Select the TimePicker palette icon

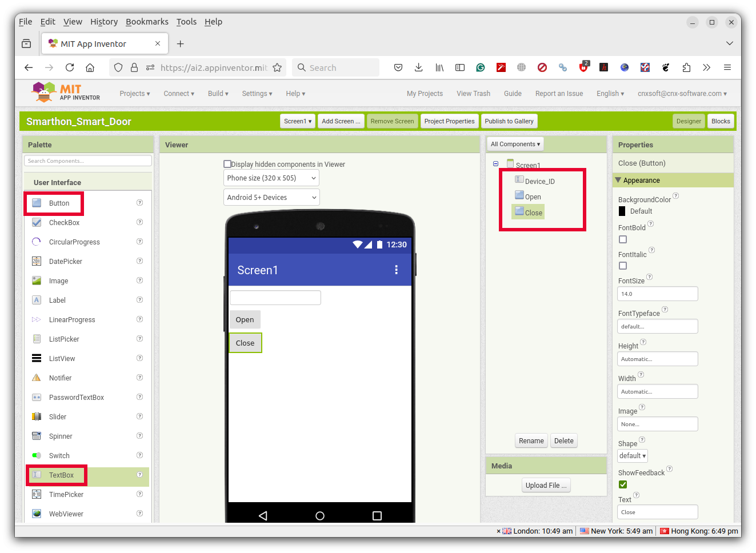(x=37, y=494)
